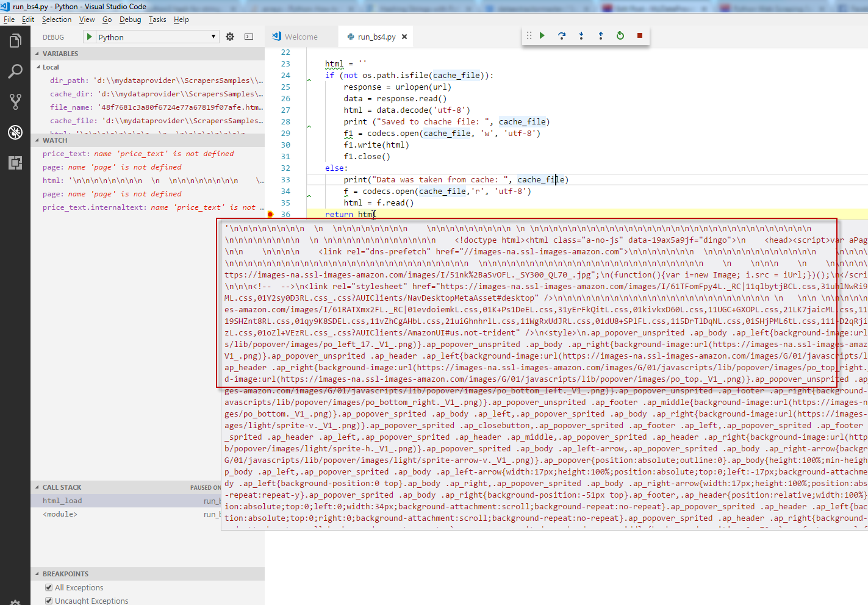Disable the Uncaught Exceptions breakpoint
The height and width of the screenshot is (605, 868).
pyautogui.click(x=48, y=601)
